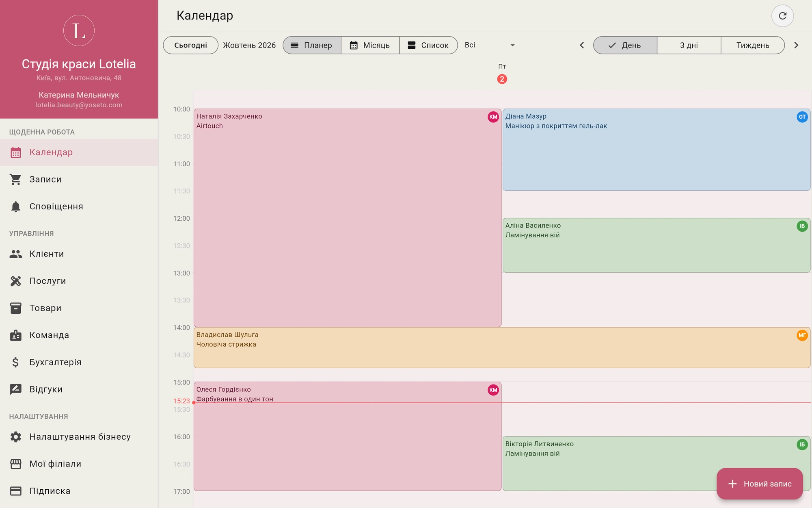Image resolution: width=812 pixels, height=508 pixels.
Task: Switch to Список layout
Action: tap(428, 45)
